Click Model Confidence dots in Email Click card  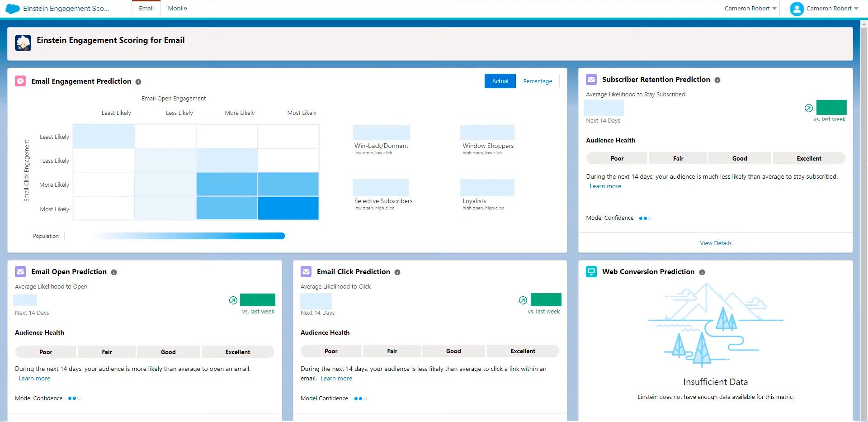[360, 399]
